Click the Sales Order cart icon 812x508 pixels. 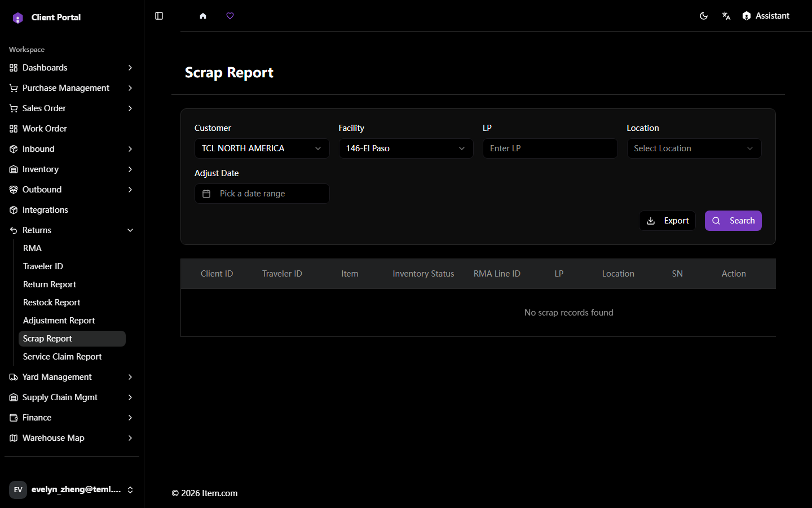point(14,108)
